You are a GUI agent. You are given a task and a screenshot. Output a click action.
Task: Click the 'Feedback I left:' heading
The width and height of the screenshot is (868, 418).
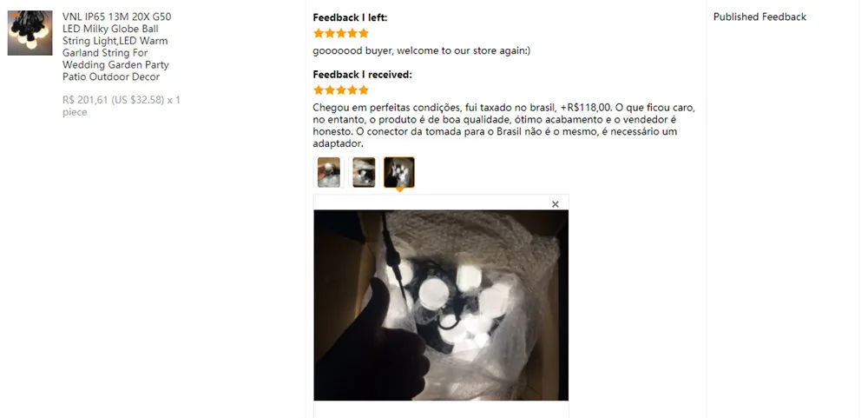point(350,17)
